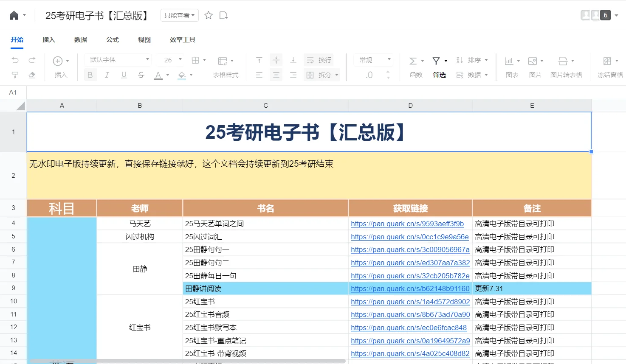Toggle bold formatting
The image size is (626, 364).
(90, 75)
